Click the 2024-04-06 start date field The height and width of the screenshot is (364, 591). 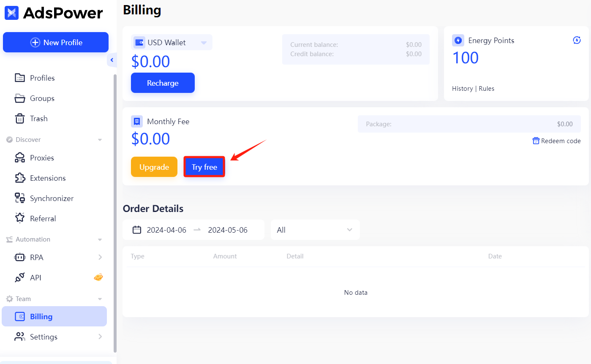(168, 229)
